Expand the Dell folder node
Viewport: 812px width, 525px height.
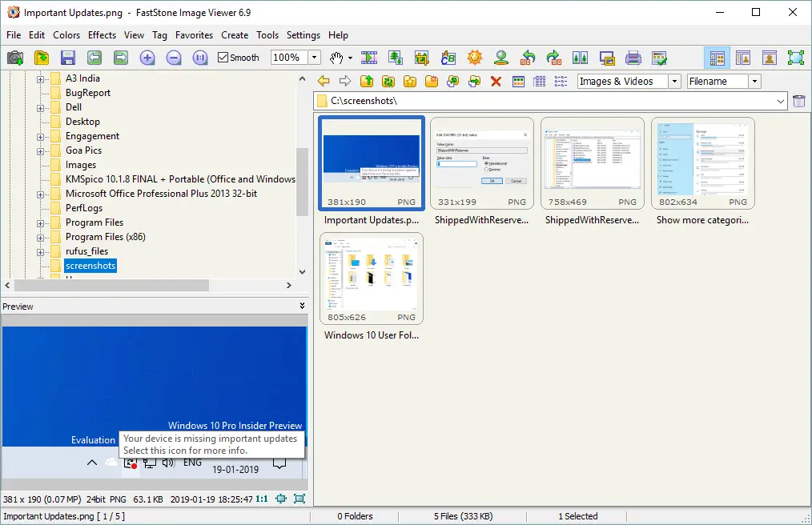40,108
